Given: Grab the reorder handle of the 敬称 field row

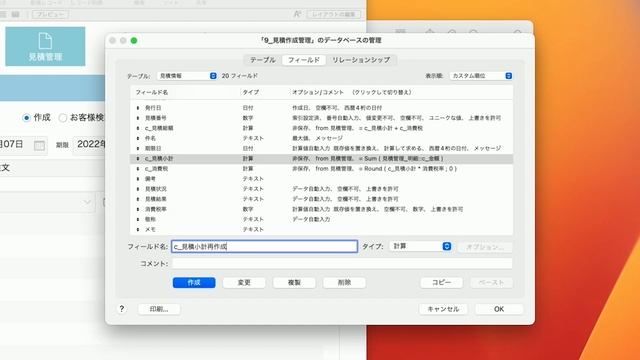Looking at the screenshot, I should click(x=138, y=219).
